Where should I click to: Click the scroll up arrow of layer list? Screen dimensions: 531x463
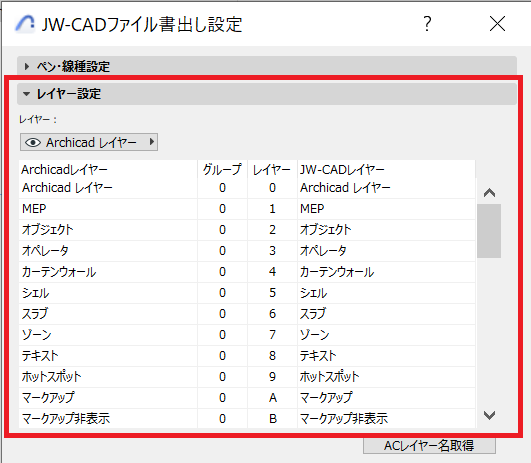[x=489, y=193]
